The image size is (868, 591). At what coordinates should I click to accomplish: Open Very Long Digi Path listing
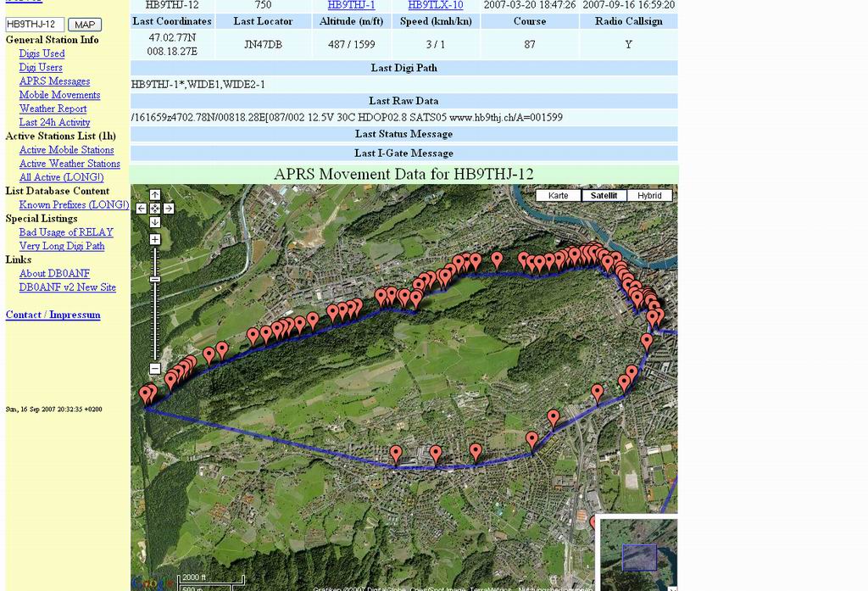pos(61,247)
